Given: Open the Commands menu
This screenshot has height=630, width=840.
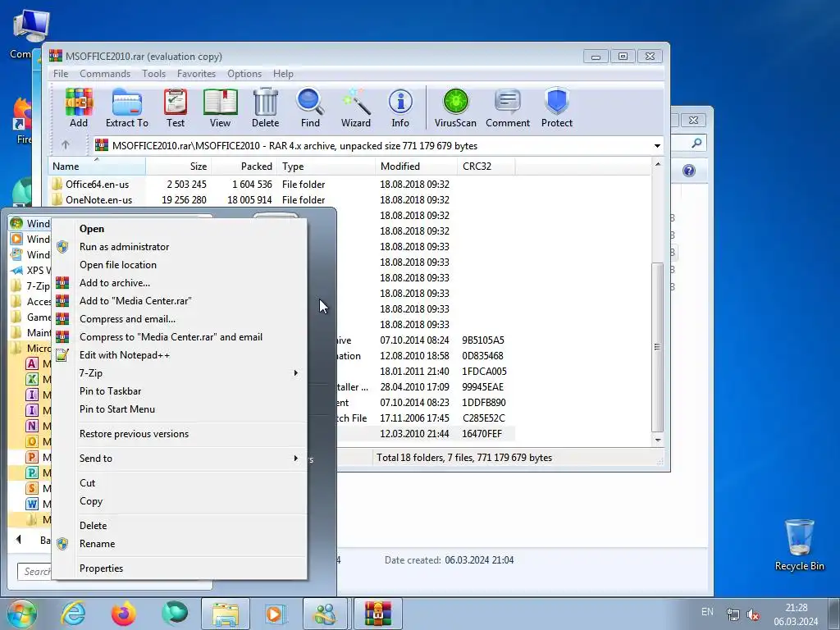Looking at the screenshot, I should (105, 74).
